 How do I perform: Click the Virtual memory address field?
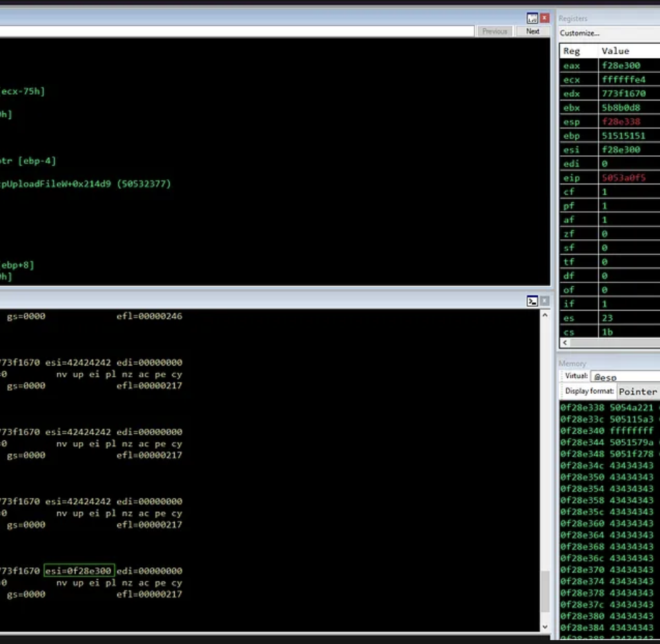tap(624, 376)
